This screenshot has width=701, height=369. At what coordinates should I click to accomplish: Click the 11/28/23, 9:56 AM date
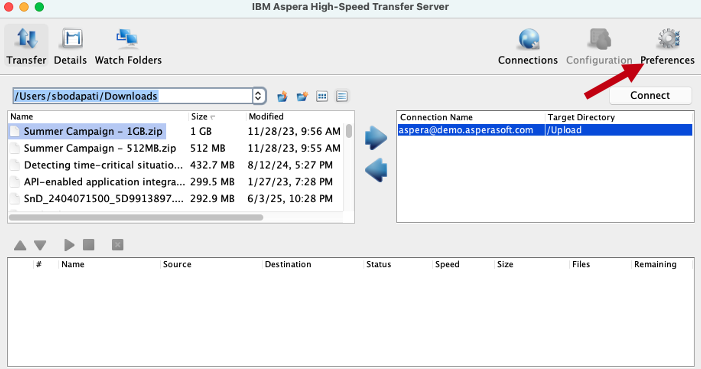pyautogui.click(x=294, y=131)
